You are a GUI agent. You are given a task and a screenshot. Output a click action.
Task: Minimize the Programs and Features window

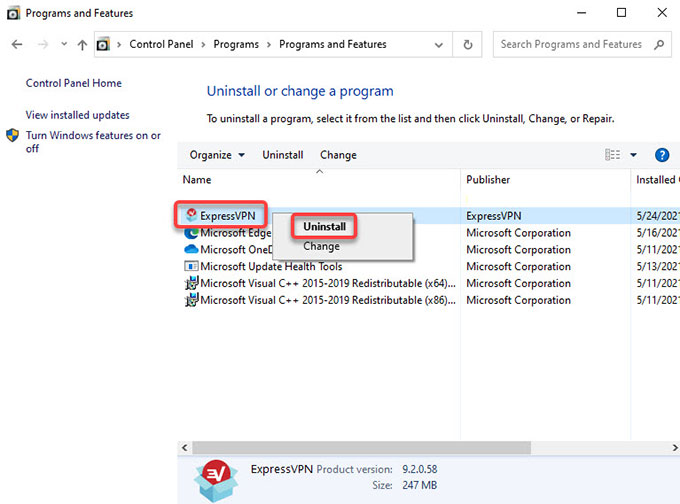tap(582, 13)
